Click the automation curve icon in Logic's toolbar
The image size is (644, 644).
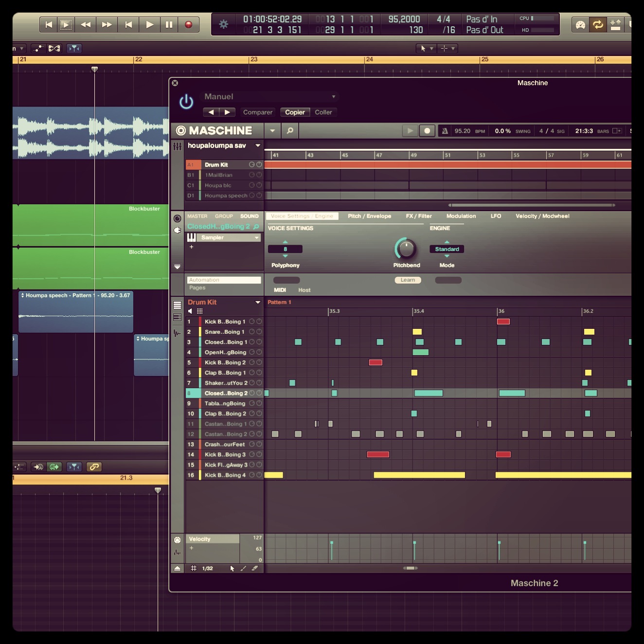coord(38,48)
